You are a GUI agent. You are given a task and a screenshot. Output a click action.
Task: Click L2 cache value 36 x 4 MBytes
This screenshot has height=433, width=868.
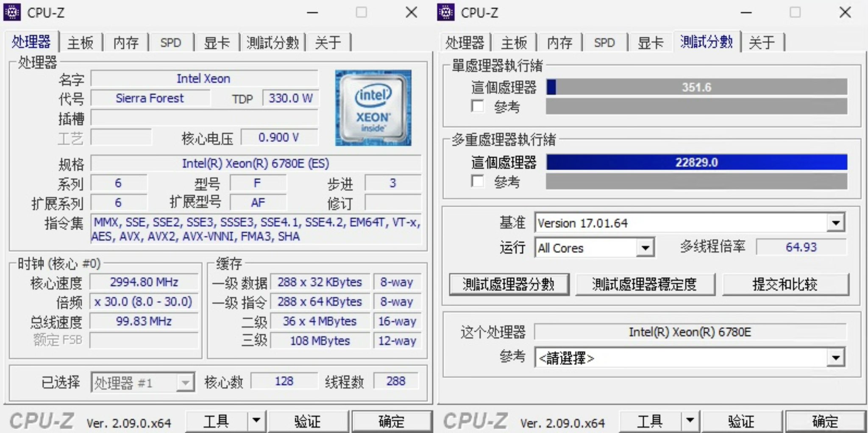[320, 321]
